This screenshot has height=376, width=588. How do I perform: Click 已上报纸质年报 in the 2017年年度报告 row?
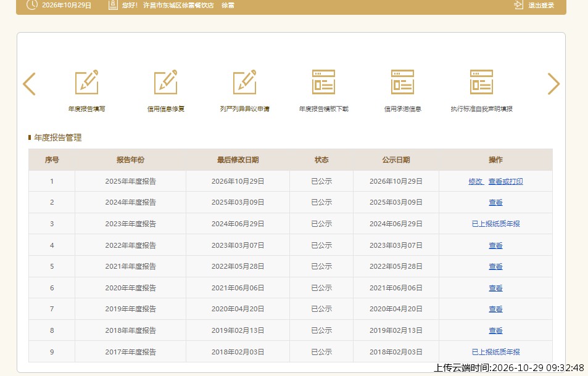click(495, 352)
